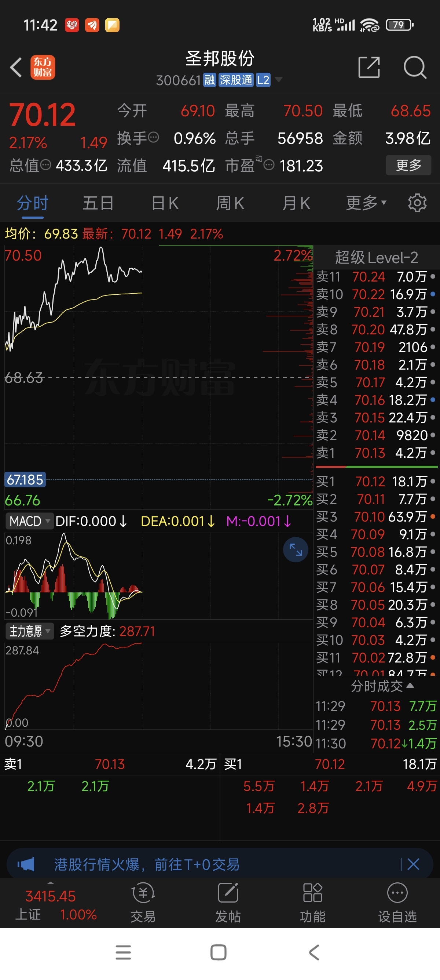The width and height of the screenshot is (440, 980).
Task: Open the search magnifier icon
Action: 415,67
